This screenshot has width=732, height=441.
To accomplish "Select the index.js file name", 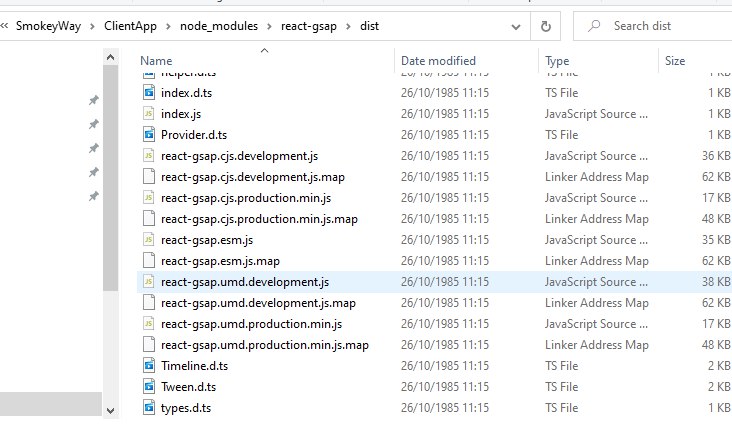I will coord(181,114).
